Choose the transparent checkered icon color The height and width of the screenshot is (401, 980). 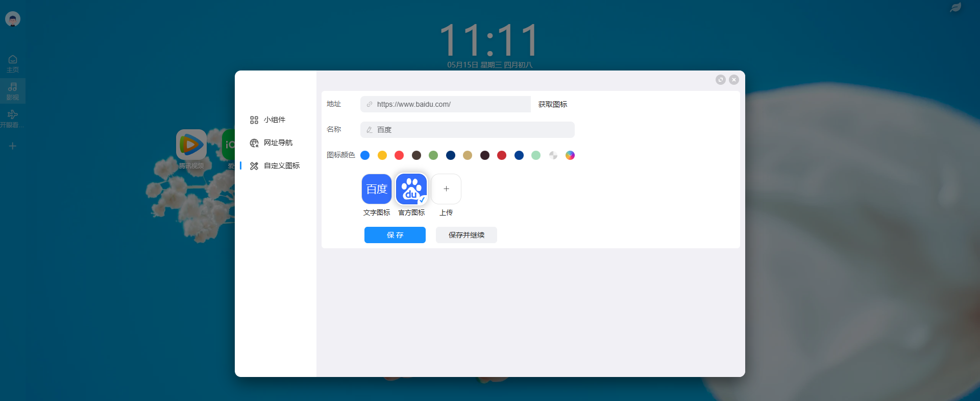pyautogui.click(x=553, y=155)
